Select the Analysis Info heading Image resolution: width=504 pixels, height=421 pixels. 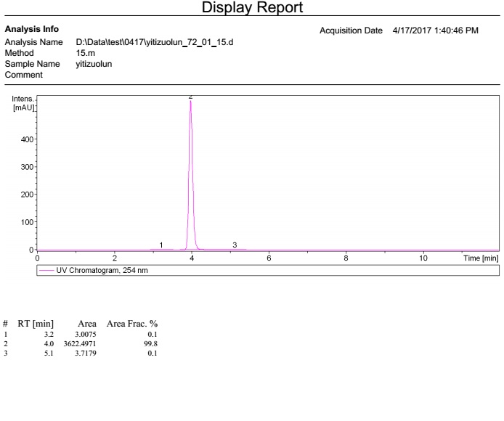32,30
